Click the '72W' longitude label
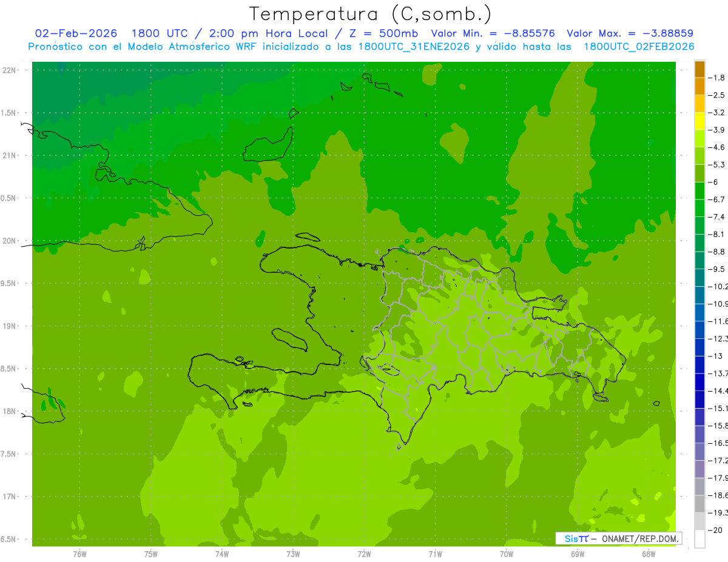 tap(364, 554)
